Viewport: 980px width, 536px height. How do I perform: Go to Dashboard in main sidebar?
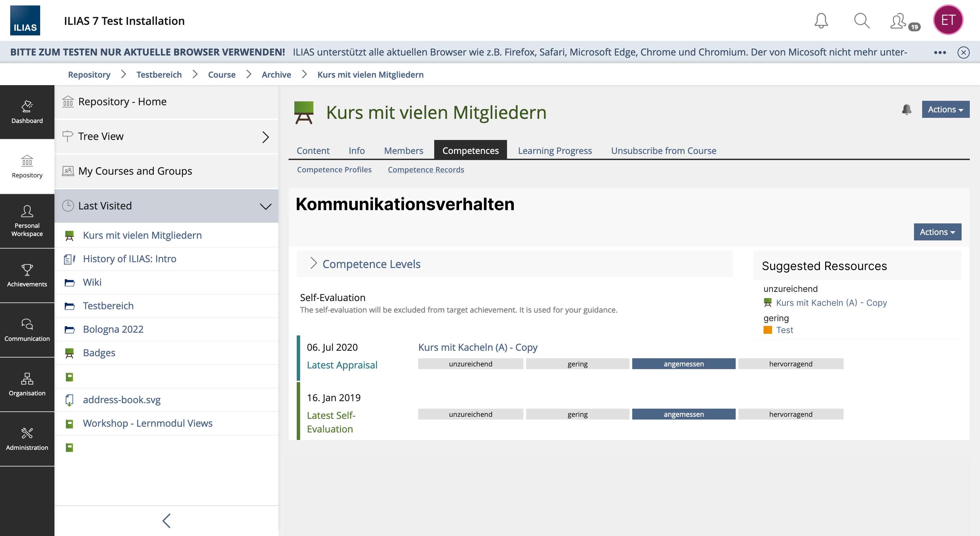(27, 112)
